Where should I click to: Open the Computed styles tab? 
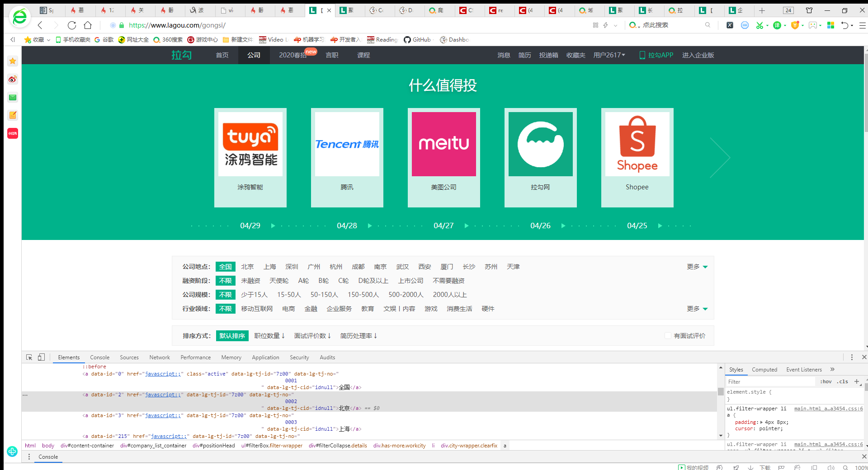pos(764,369)
